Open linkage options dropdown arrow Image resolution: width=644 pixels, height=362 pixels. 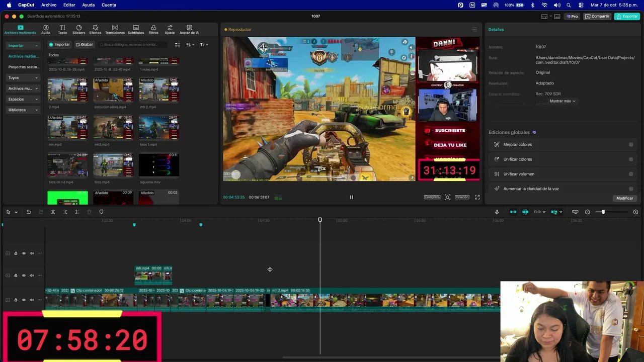coord(543,212)
